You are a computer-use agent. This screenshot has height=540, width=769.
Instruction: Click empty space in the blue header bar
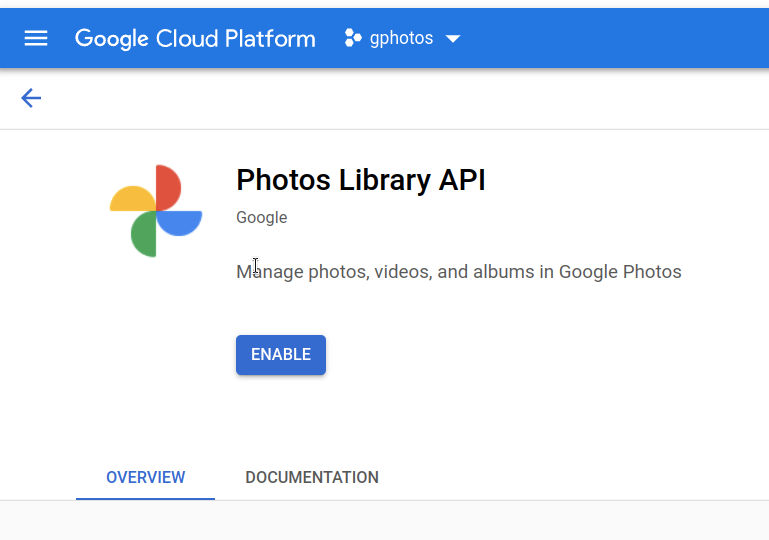pyautogui.click(x=620, y=38)
